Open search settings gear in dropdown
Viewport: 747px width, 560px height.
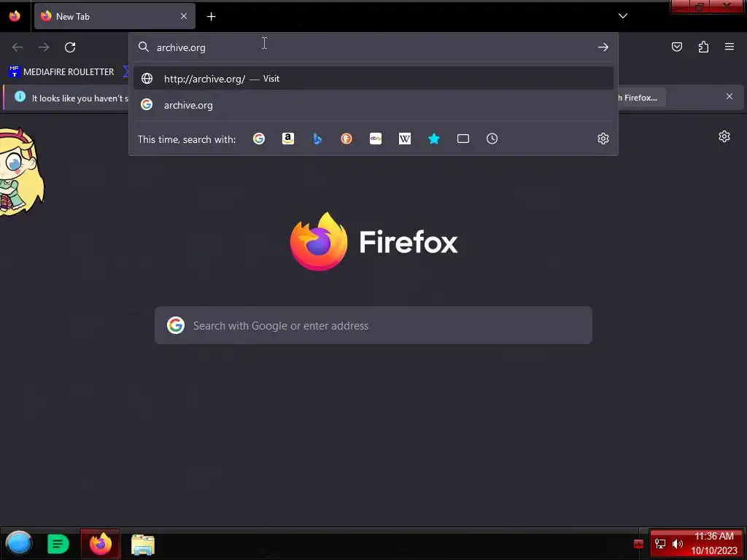coord(603,139)
